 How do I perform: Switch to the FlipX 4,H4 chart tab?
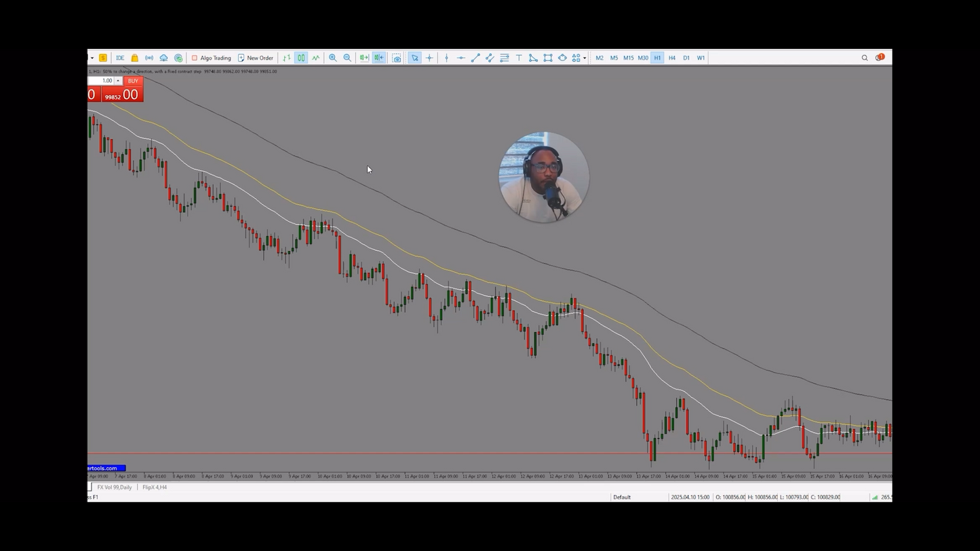pyautogui.click(x=154, y=487)
